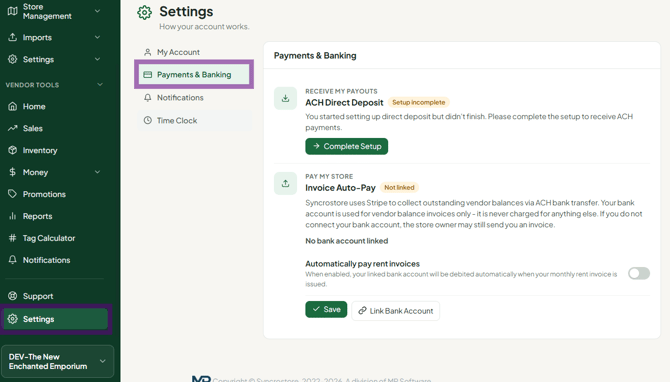
Task: Collapse the Vendor Tools section
Action: point(100,85)
